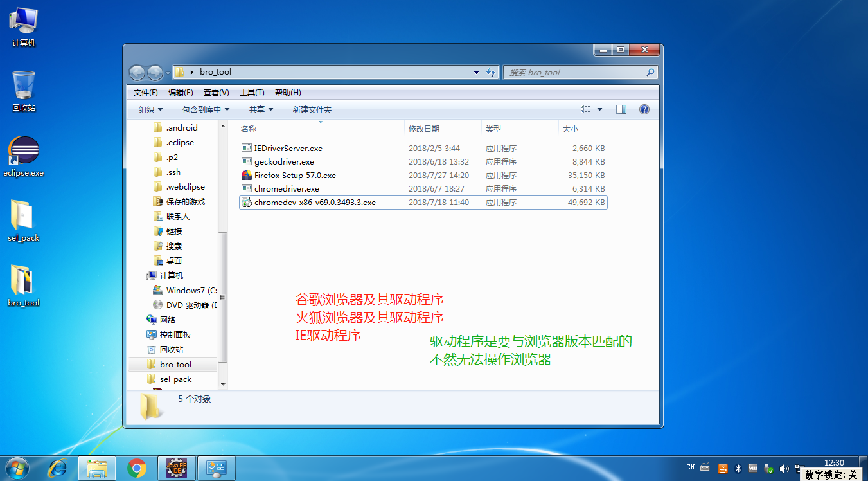868x481 pixels.
Task: Click the Back navigation arrow in Explorer
Action: tap(137, 72)
